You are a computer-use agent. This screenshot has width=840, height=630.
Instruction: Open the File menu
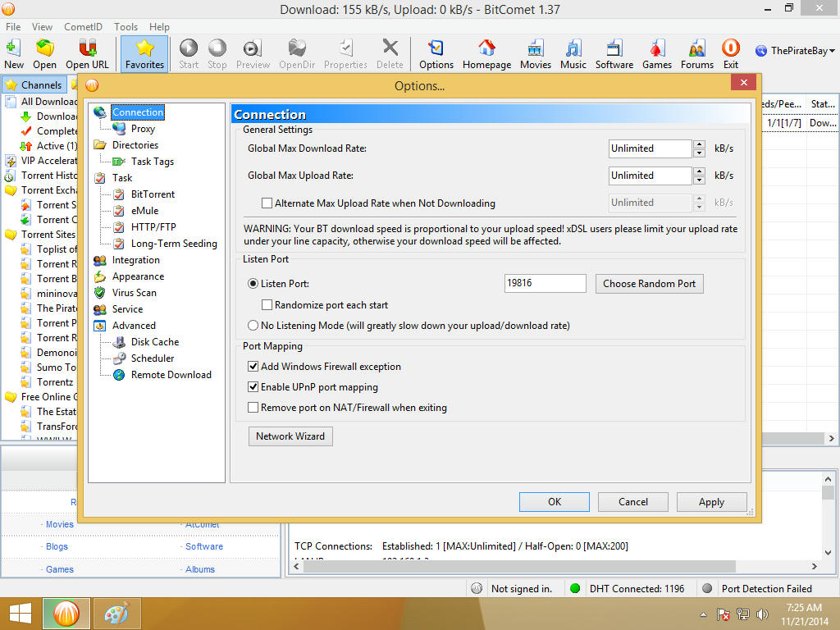(x=13, y=27)
